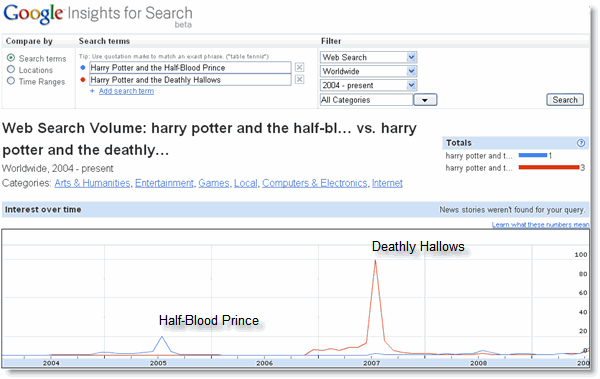Open the Web Search dropdown

click(x=368, y=57)
